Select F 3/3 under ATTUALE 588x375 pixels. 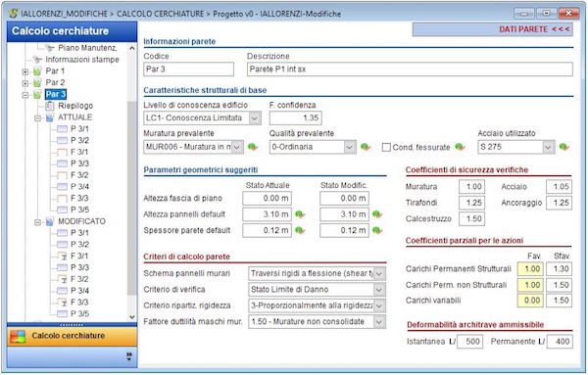(x=79, y=198)
